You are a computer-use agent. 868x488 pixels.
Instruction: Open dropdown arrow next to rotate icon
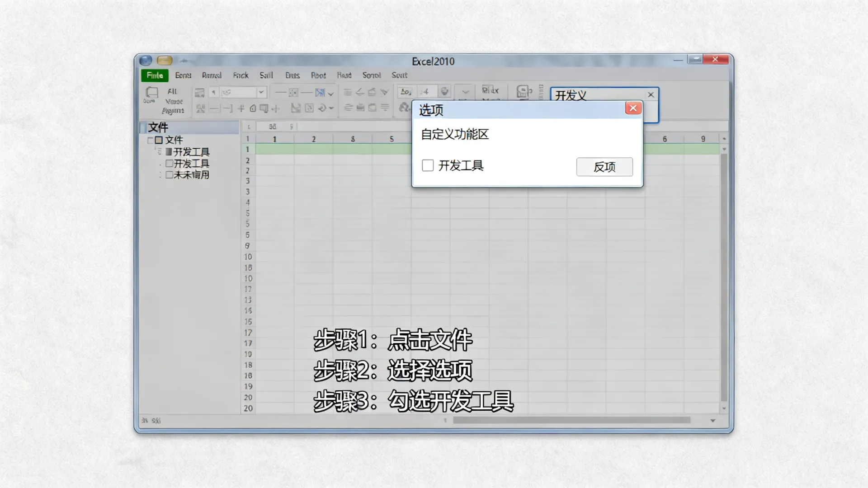pos(331,108)
